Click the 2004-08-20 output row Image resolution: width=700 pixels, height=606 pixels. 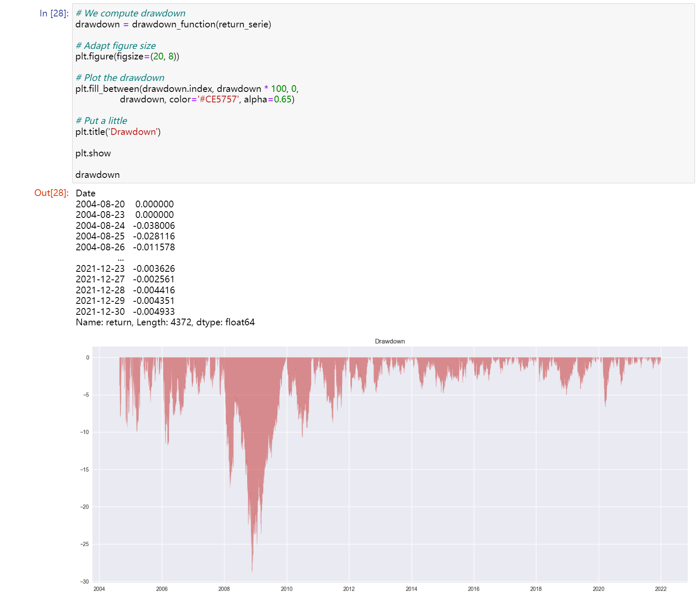pos(125,204)
